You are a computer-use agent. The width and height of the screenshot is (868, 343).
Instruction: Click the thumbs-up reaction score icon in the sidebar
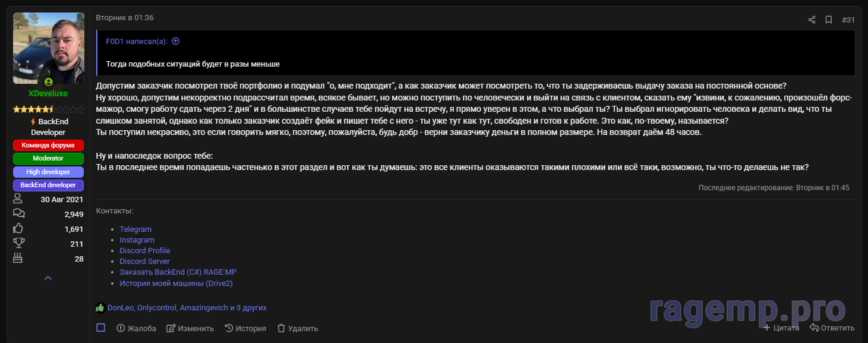pyautogui.click(x=18, y=228)
